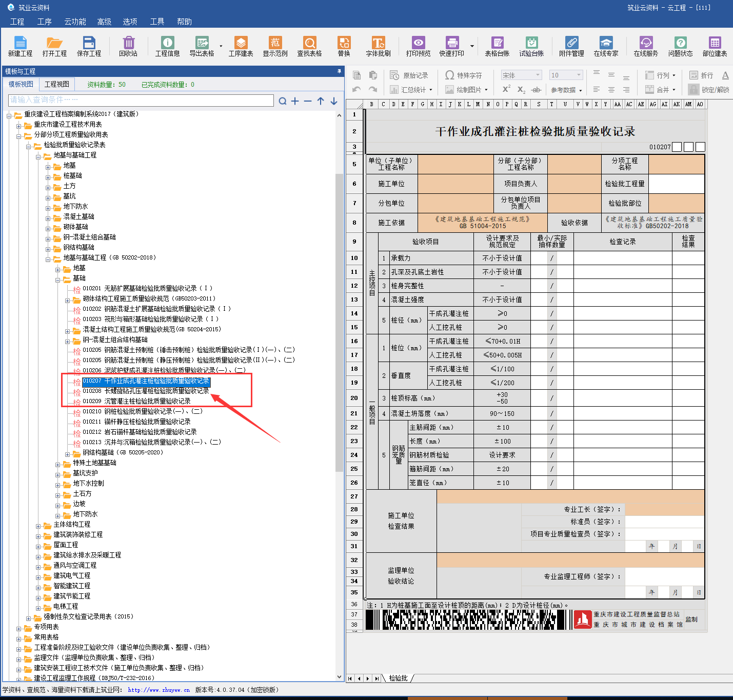Open 在线专家 online expert
733x700 pixels.
606,46
